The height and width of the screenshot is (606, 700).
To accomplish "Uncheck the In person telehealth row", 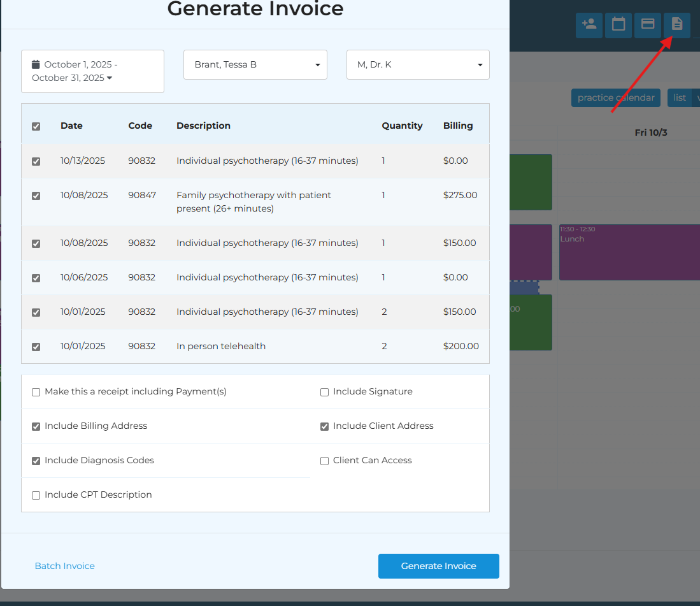I will [36, 347].
